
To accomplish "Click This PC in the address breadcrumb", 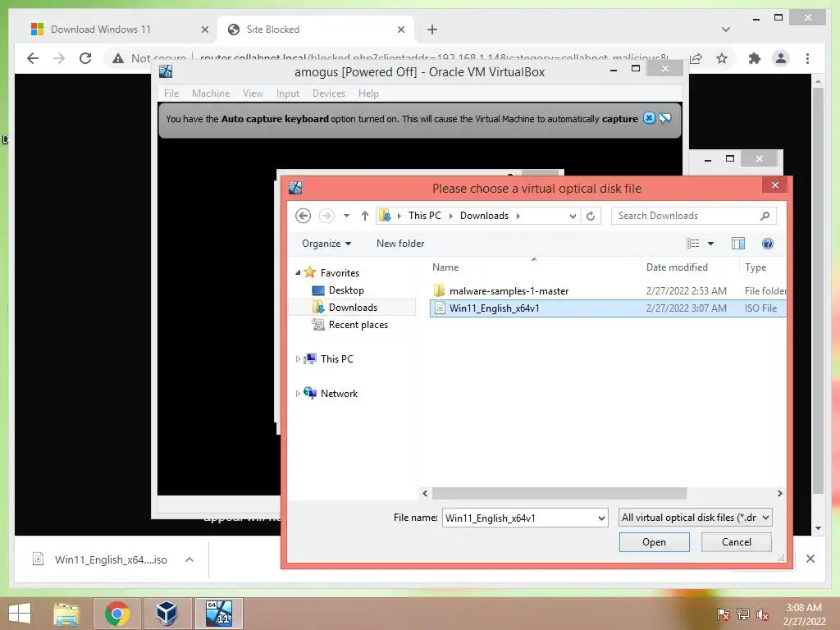I will pos(424,216).
